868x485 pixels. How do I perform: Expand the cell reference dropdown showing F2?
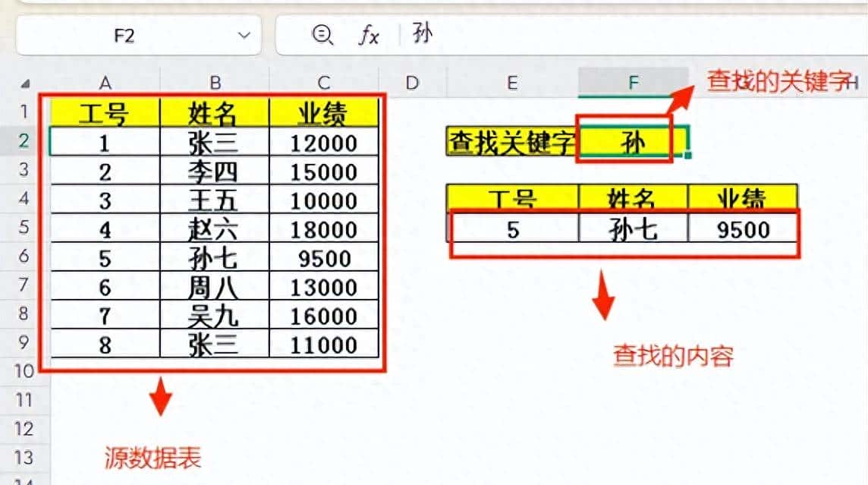(242, 35)
